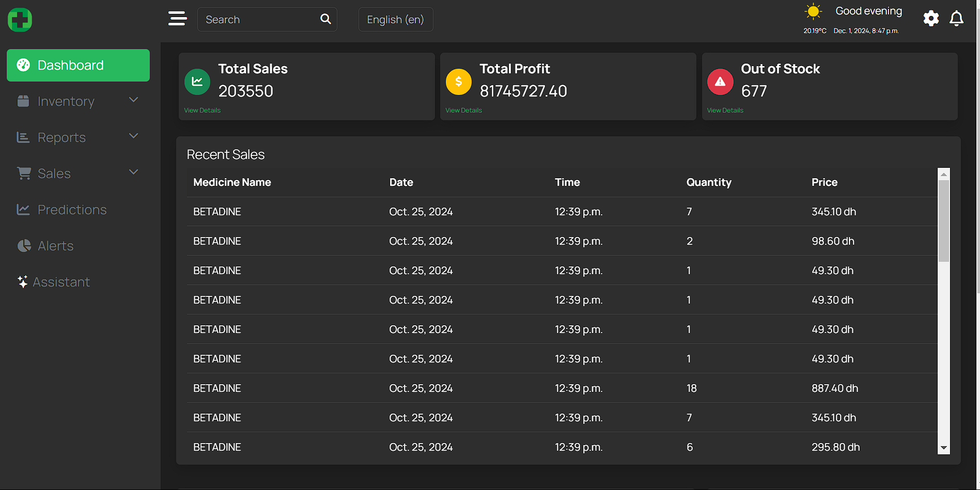This screenshot has height=490, width=980.
Task: Open View Details under Out of Stock
Action: (x=725, y=110)
